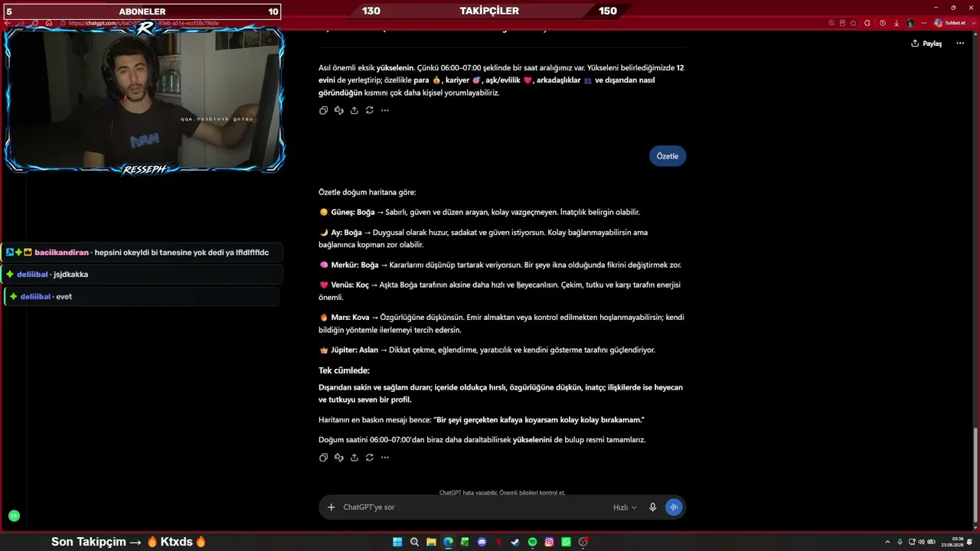The image size is (980, 551).
Task: Start dictation with the microphone icon
Action: (652, 507)
